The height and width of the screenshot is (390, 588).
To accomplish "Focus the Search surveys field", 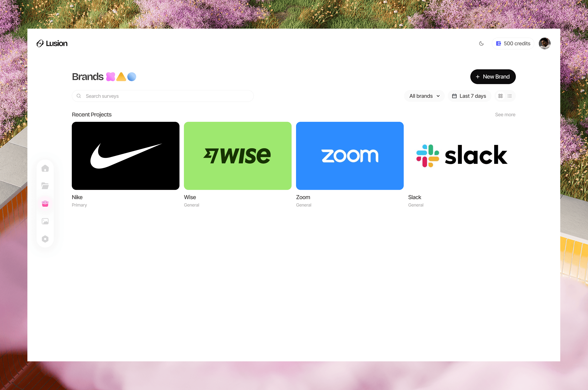I will pyautogui.click(x=163, y=96).
